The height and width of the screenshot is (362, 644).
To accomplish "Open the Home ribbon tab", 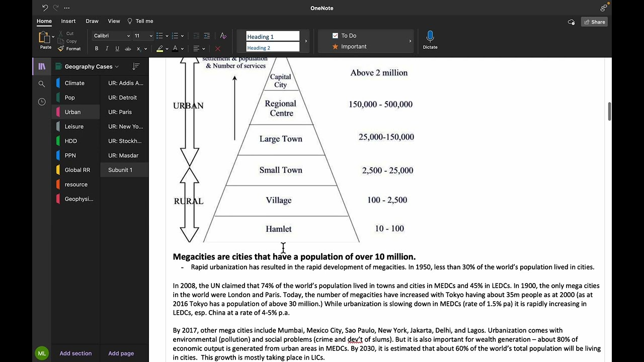I will (44, 21).
